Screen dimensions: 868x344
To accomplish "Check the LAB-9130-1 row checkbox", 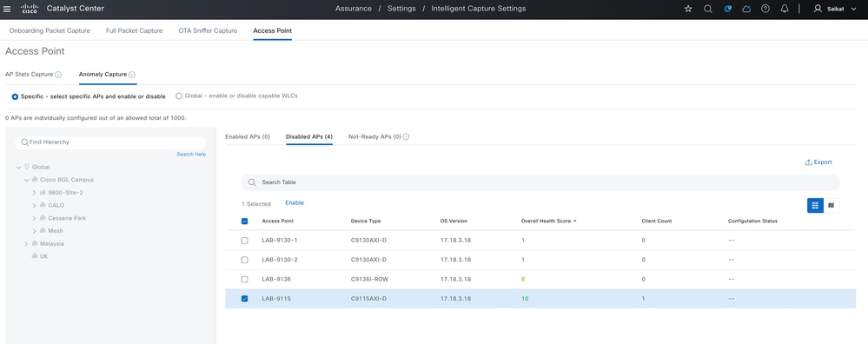I will [245, 241].
